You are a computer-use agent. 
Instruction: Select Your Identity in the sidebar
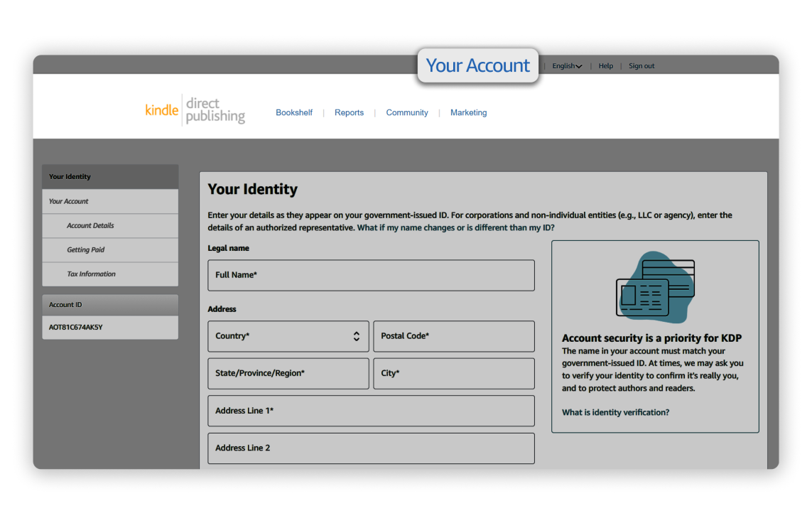coord(109,177)
